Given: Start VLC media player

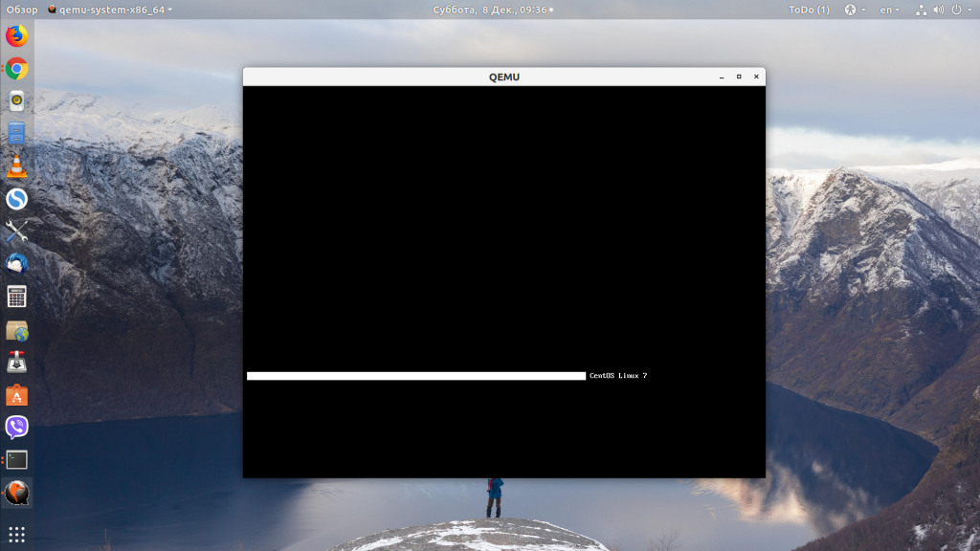Looking at the screenshot, I should pyautogui.click(x=15, y=168).
